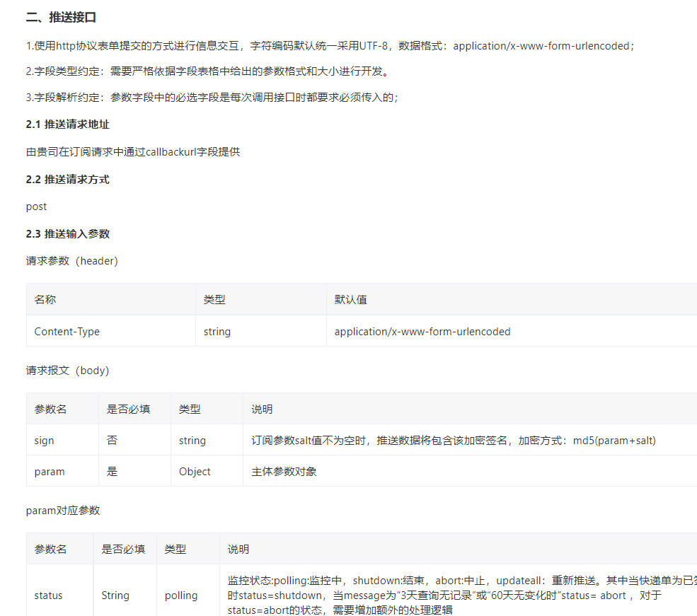Click the '是' required cell in param row
697x616 pixels.
point(134,471)
